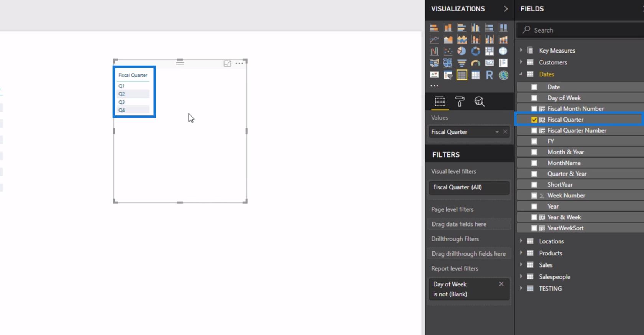This screenshot has width=644, height=335.
Task: Select the Scatter chart visual
Action: (x=448, y=51)
